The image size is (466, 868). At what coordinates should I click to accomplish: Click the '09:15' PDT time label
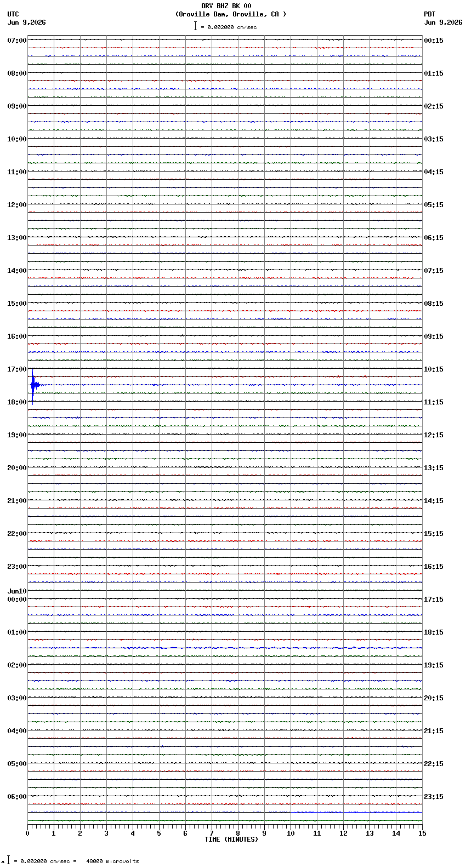pyautogui.click(x=434, y=336)
